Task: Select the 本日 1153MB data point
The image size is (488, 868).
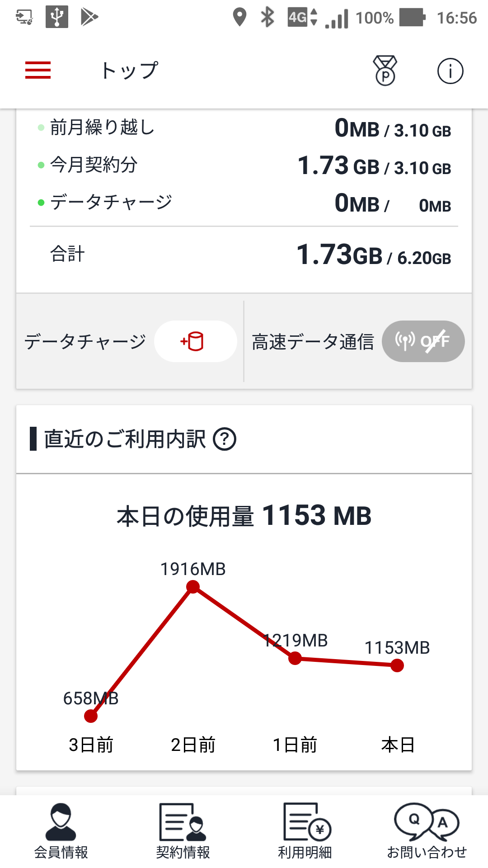Action: [397, 665]
